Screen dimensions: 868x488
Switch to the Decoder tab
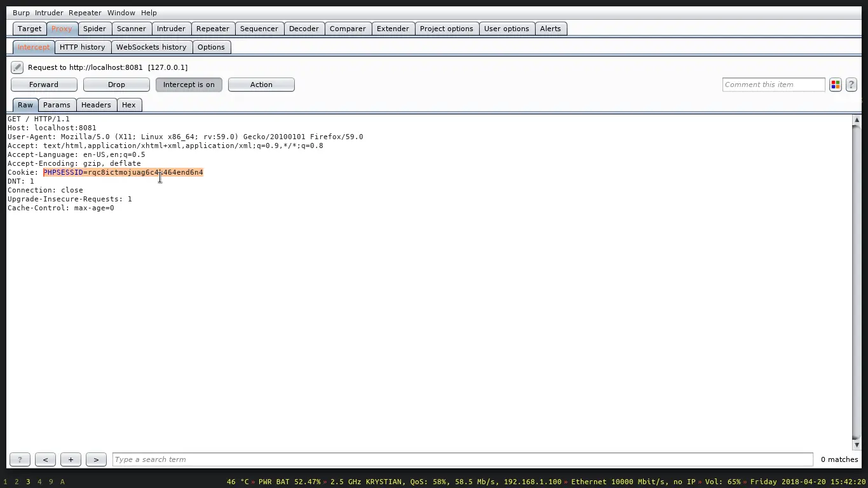coord(304,28)
